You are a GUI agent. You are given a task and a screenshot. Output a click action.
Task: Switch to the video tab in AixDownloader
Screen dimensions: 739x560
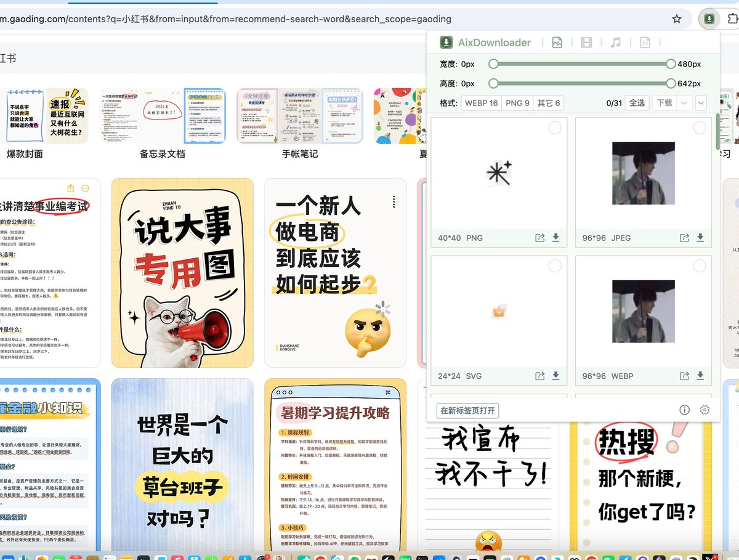pos(586,43)
